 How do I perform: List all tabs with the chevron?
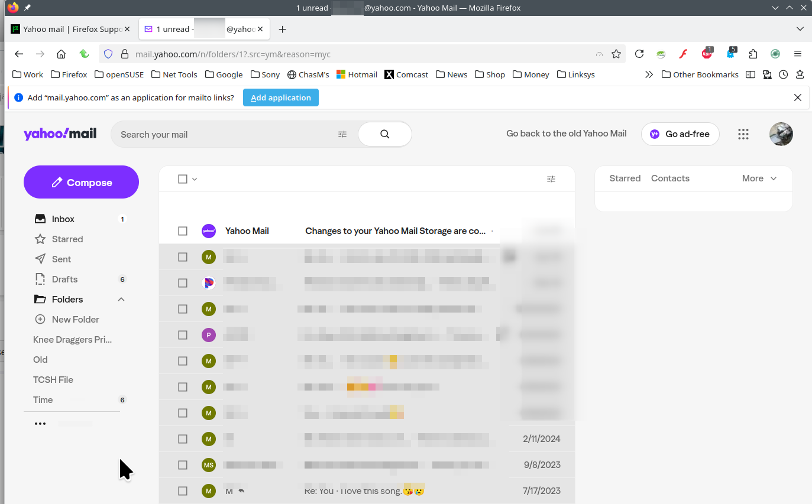point(800,29)
